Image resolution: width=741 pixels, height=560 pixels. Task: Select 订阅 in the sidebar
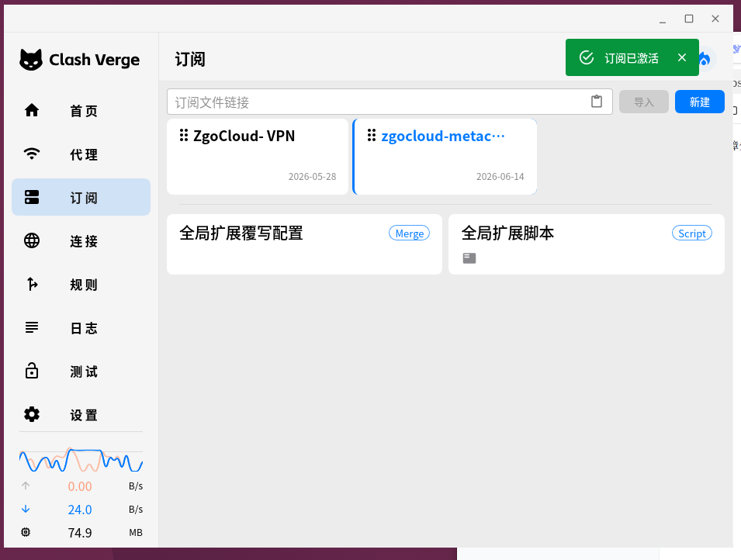[81, 197]
